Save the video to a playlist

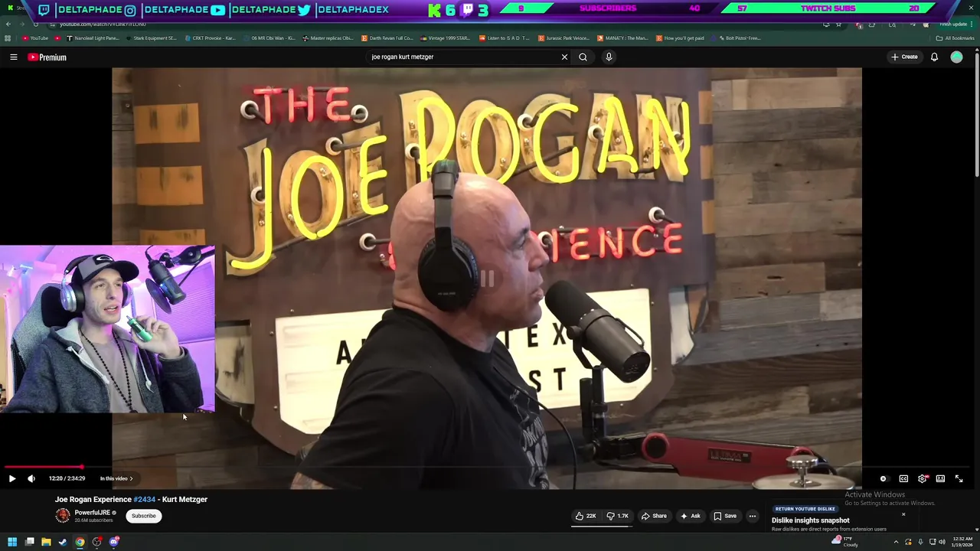point(725,516)
